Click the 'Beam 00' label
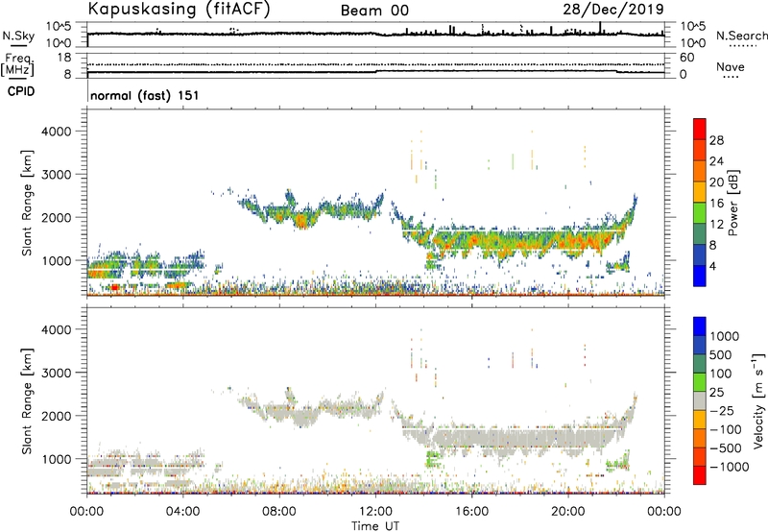 pyautogui.click(x=374, y=11)
